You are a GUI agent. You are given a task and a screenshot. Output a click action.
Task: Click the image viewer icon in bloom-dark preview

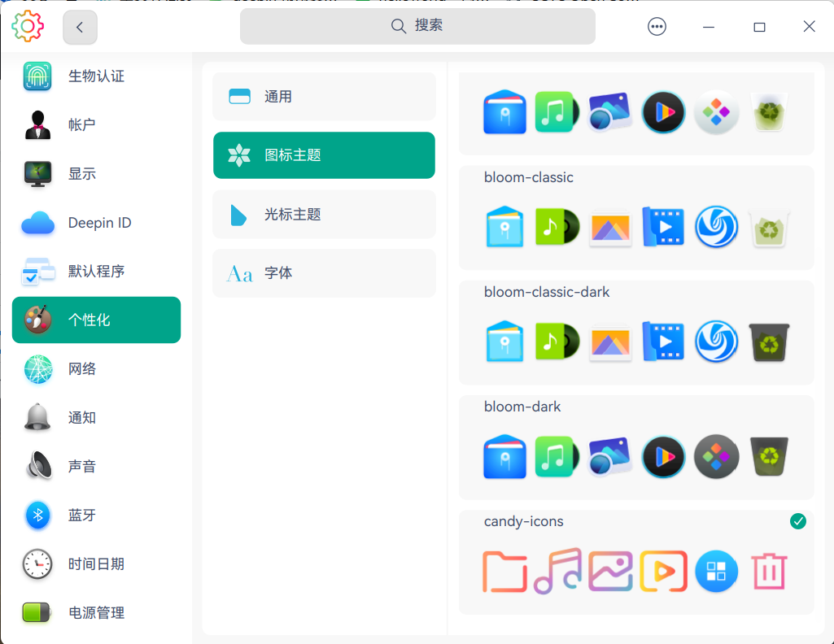pyautogui.click(x=610, y=456)
